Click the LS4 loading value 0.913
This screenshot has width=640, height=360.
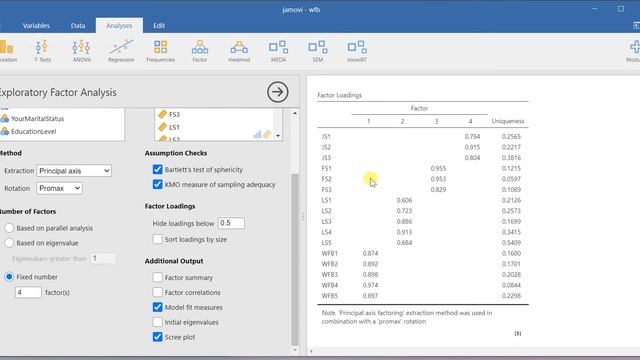point(404,232)
